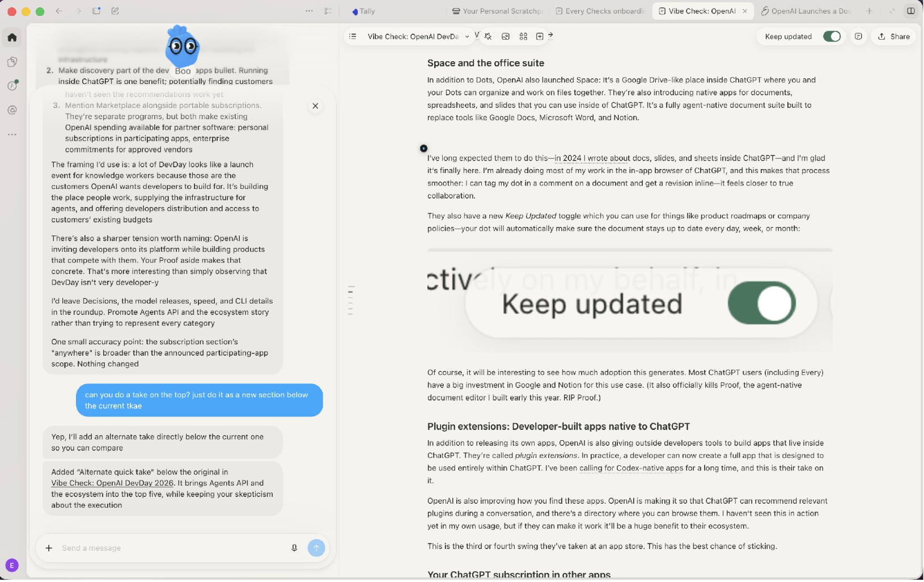Open the comments icon beside Share
Image resolution: width=924 pixels, height=582 pixels.
pyautogui.click(x=859, y=36)
